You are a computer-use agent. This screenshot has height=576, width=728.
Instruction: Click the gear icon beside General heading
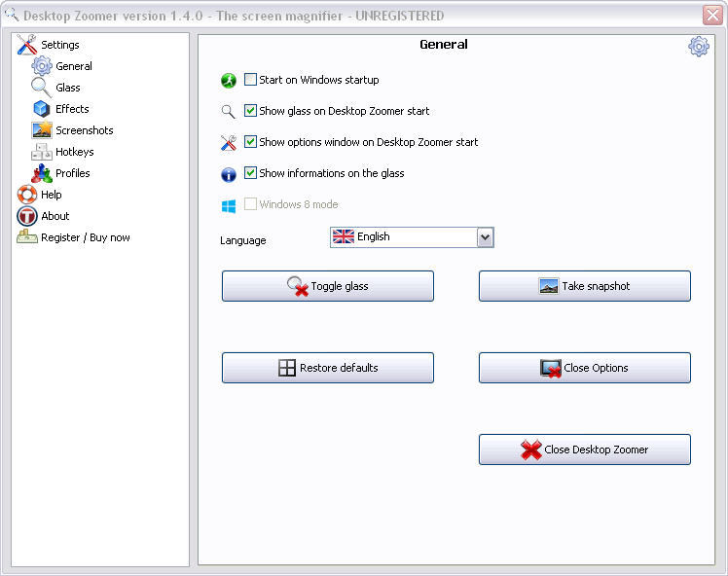699,47
